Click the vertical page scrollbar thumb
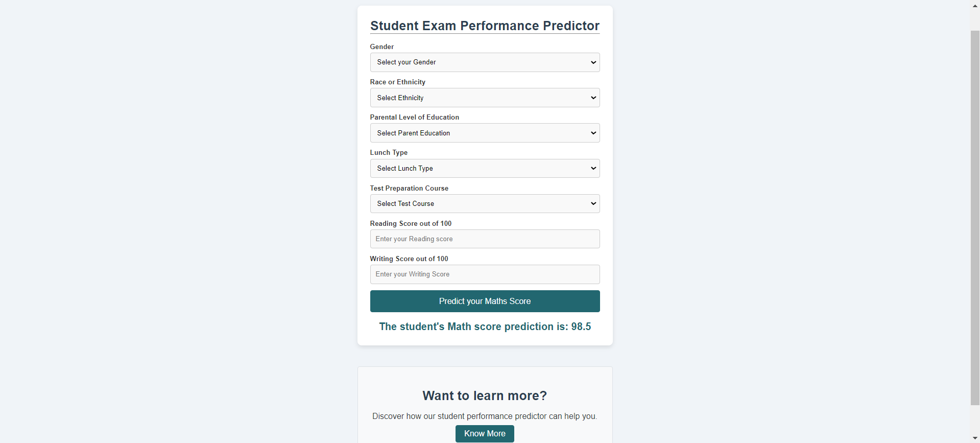 (975, 217)
